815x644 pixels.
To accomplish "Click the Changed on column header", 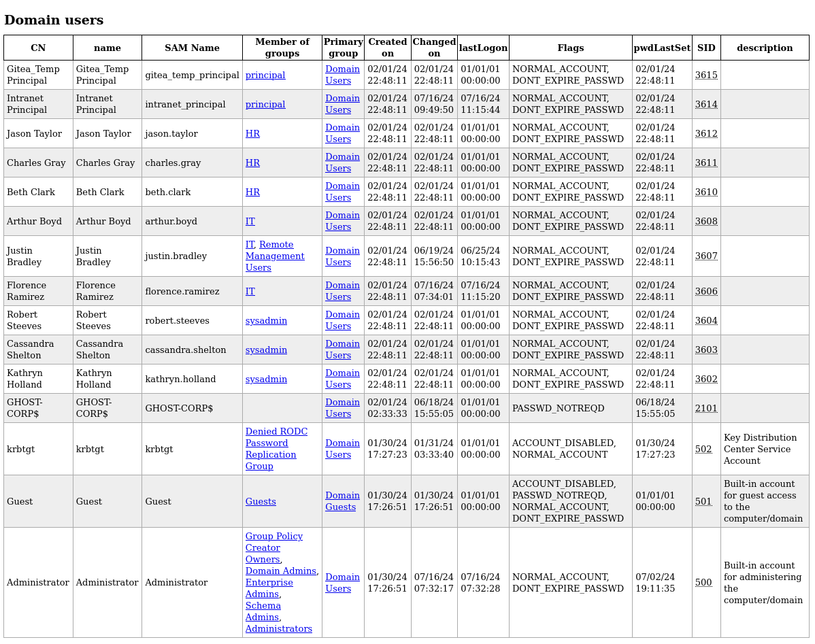I will click(434, 48).
